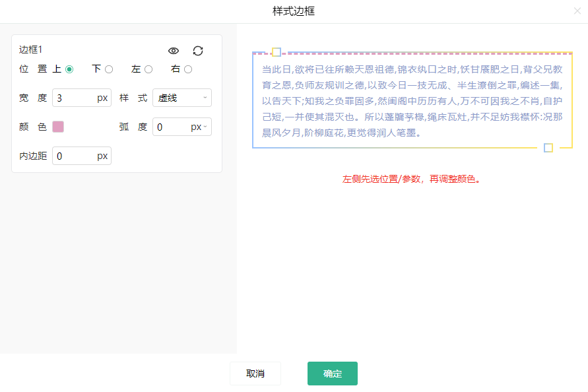The height and width of the screenshot is (392, 588).
Task: Focus the 弧度 radius value field
Action: point(170,127)
